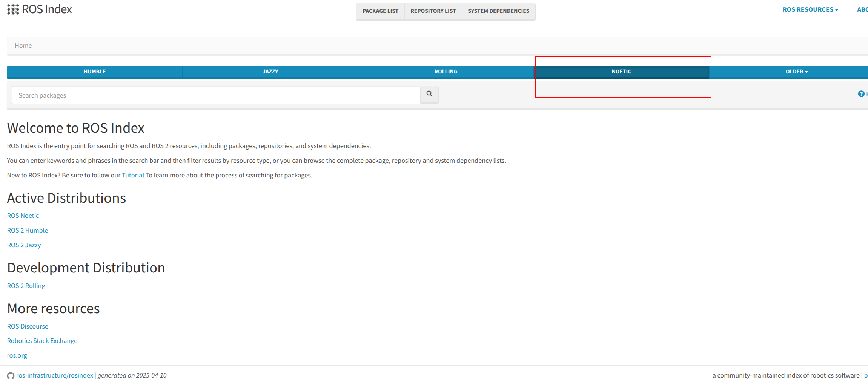Open the ros.org link

(x=17, y=355)
